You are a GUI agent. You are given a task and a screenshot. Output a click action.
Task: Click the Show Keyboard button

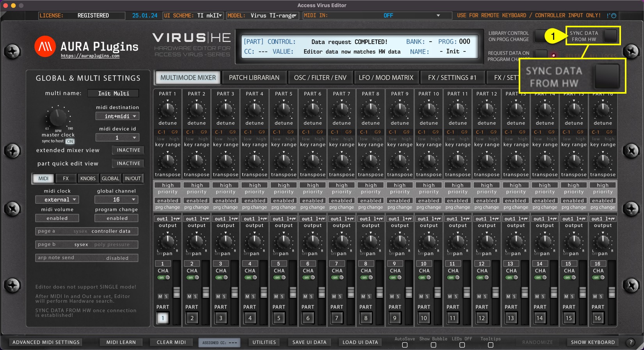coord(592,342)
